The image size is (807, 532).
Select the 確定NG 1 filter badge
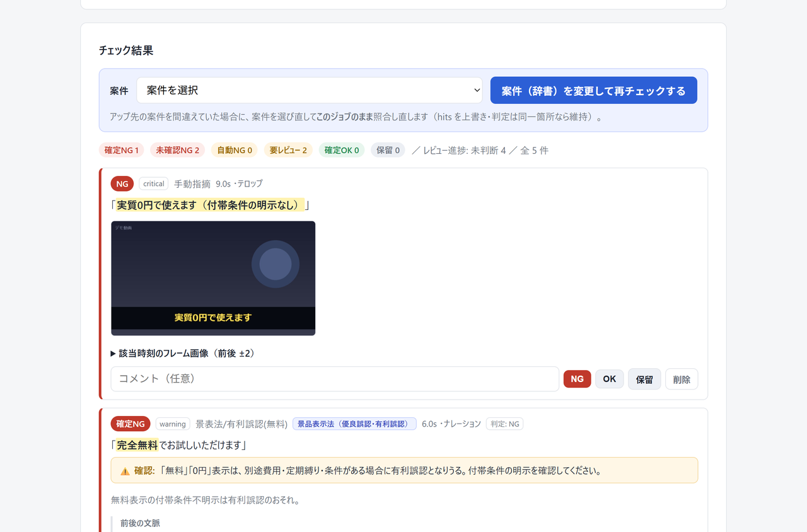(x=122, y=150)
